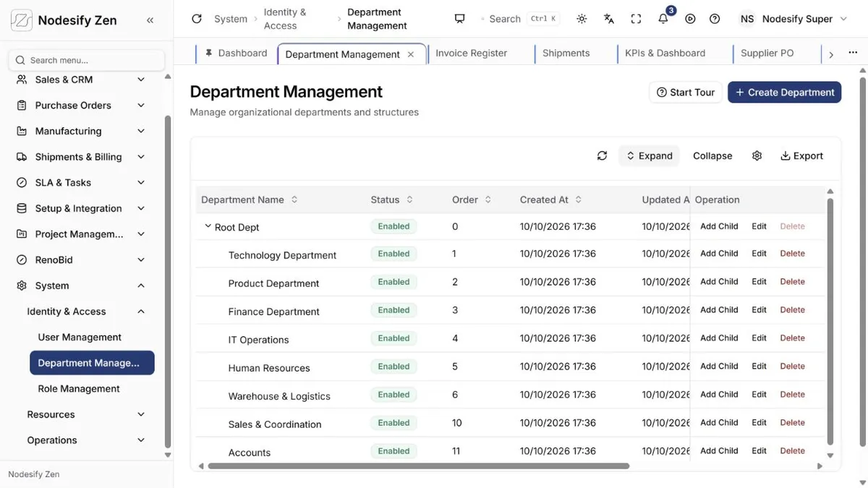Viewport: 868px width, 488px height.
Task: Click the NS user avatar
Action: pyautogui.click(x=747, y=19)
